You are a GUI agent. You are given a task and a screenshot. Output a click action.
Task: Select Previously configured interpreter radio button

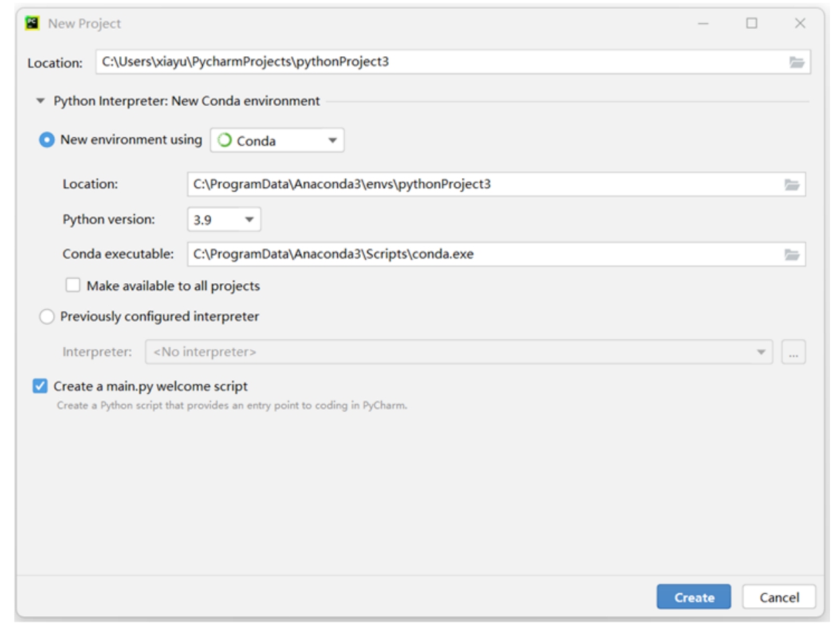pos(48,317)
